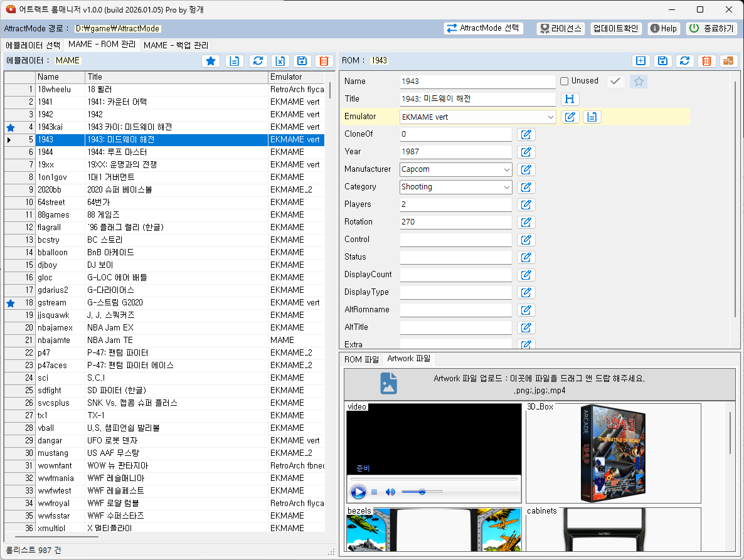Click the edit icon for Manufacturer
The height and width of the screenshot is (560, 744).
(x=526, y=169)
